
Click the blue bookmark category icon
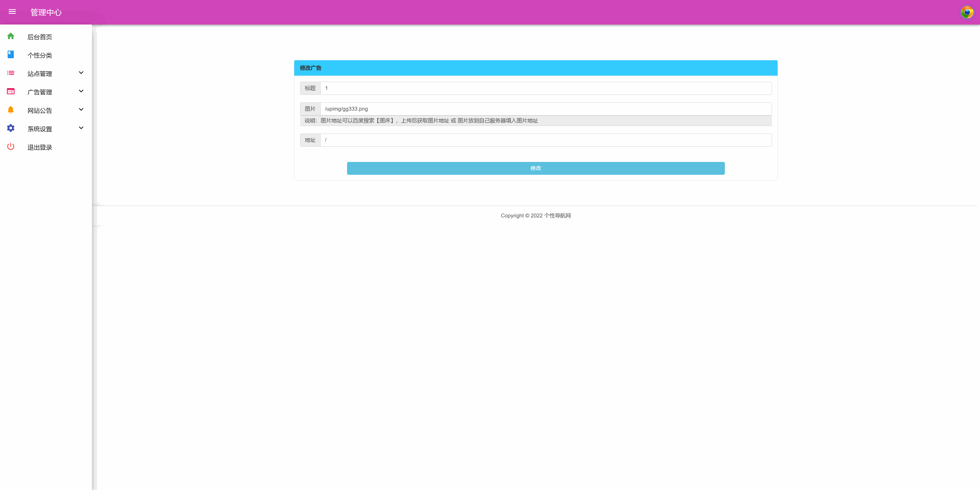[x=11, y=54]
